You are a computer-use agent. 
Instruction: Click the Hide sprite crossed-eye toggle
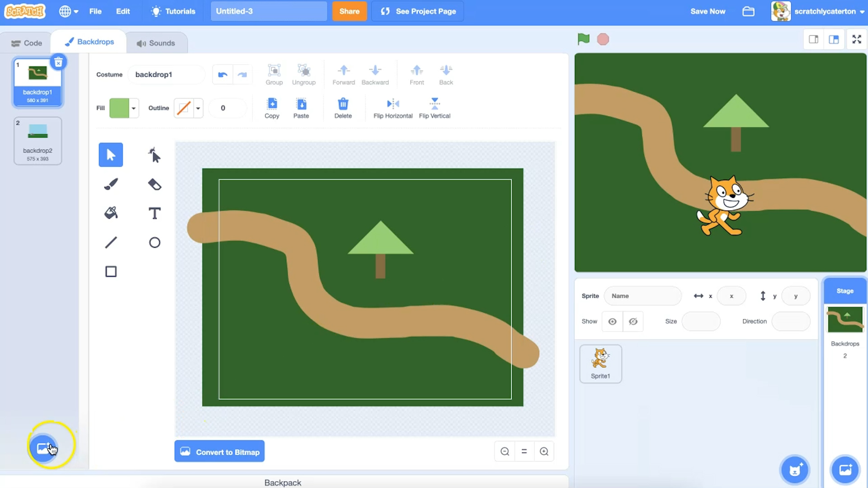633,321
